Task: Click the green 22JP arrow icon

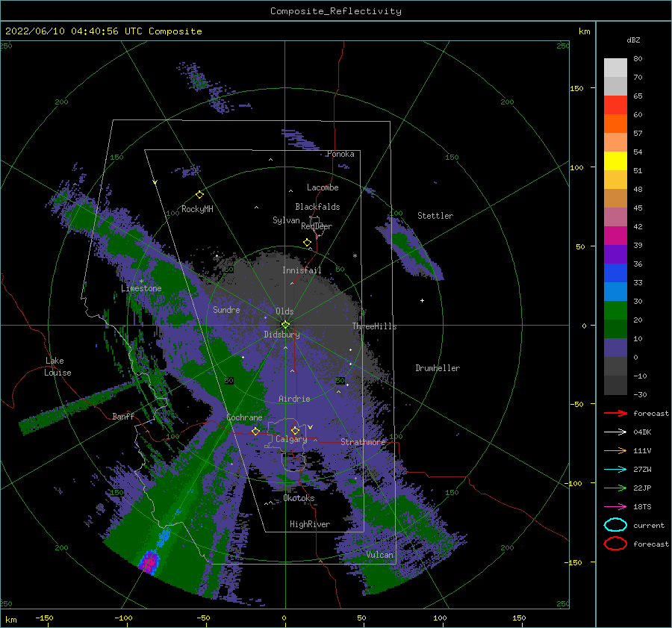Action: coord(615,488)
